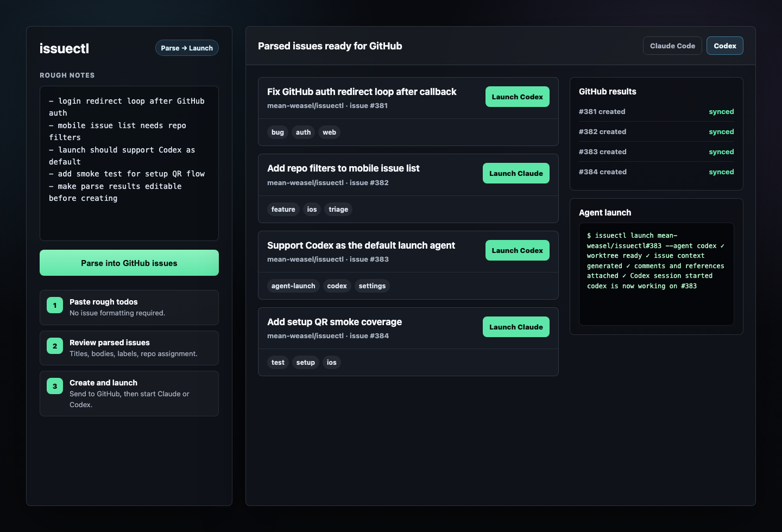This screenshot has width=782, height=532.
Task: Launch Codex for issue #383
Action: [x=517, y=250]
